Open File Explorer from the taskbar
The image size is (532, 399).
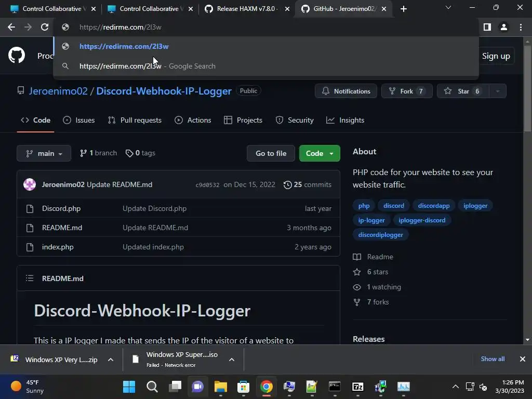coord(220,387)
